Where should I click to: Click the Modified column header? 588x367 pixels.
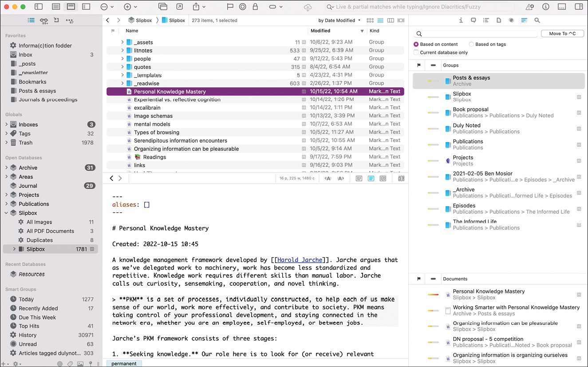tap(320, 31)
